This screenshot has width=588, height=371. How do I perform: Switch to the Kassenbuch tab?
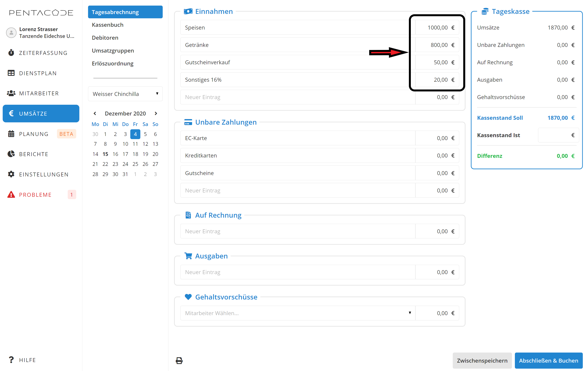[x=107, y=25]
